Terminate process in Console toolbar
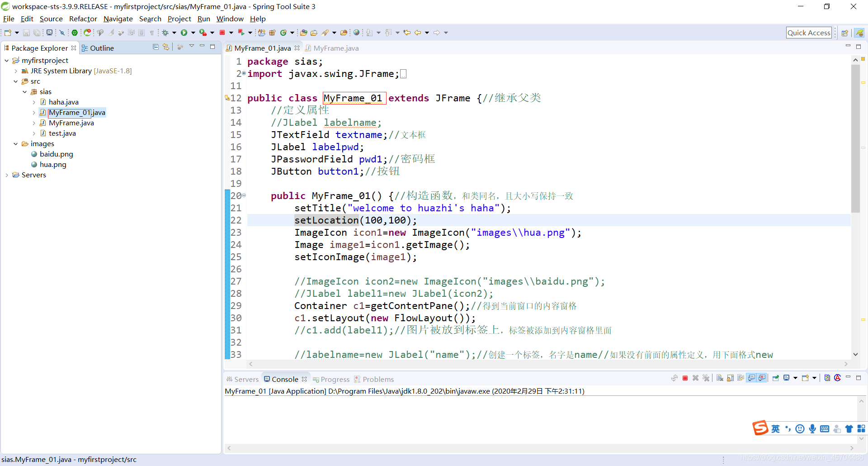This screenshot has height=466, width=868. coord(685,378)
